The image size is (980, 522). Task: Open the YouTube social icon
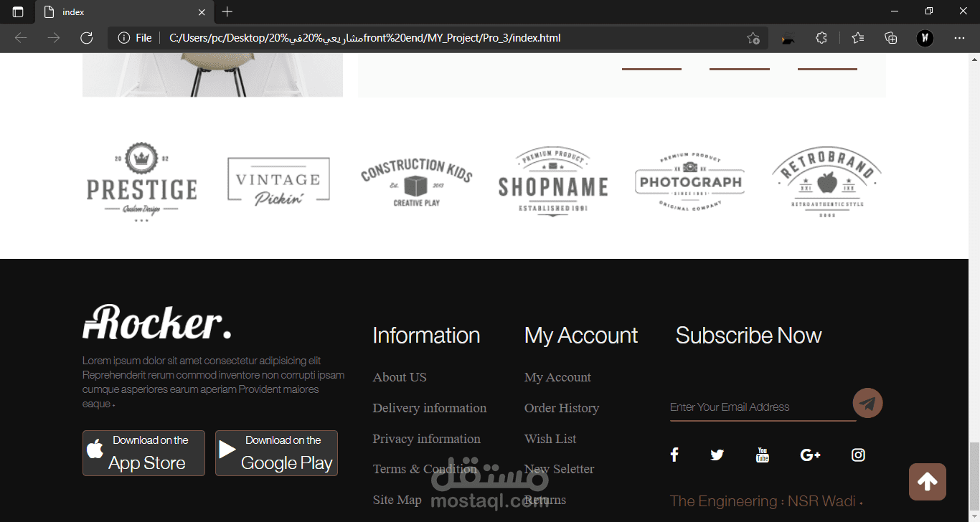point(763,455)
